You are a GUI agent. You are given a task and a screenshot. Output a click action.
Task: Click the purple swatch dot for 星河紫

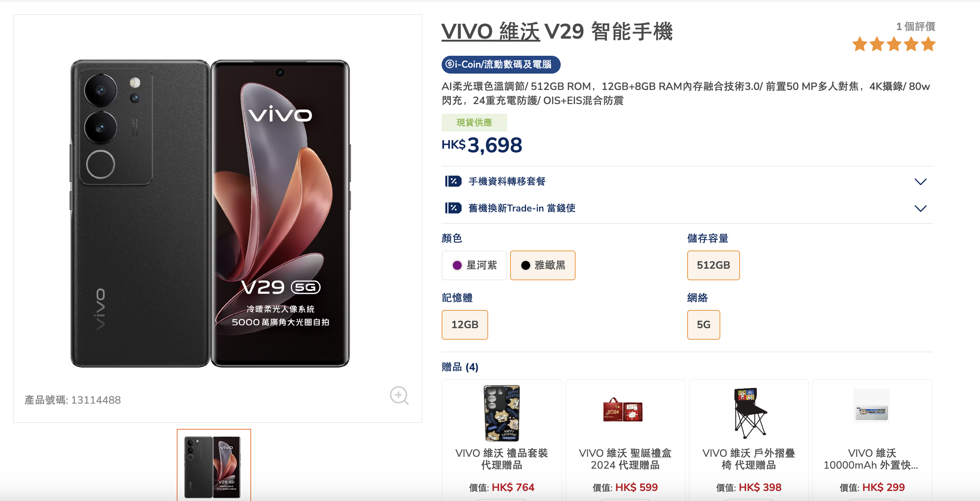coord(457,265)
